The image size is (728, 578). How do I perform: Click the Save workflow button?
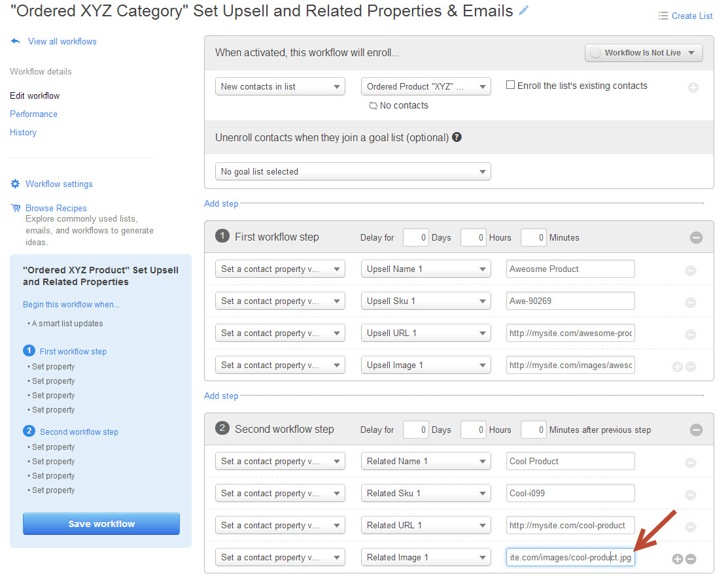(101, 524)
